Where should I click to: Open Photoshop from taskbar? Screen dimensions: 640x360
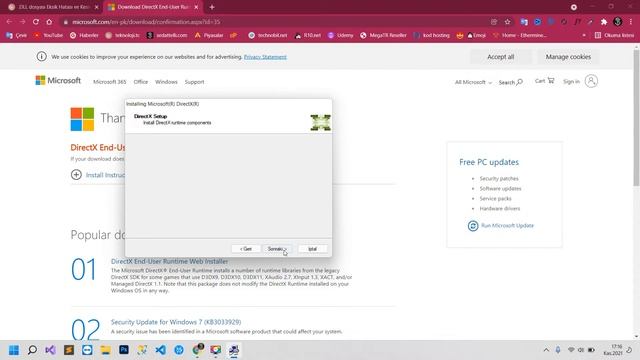pos(124,350)
